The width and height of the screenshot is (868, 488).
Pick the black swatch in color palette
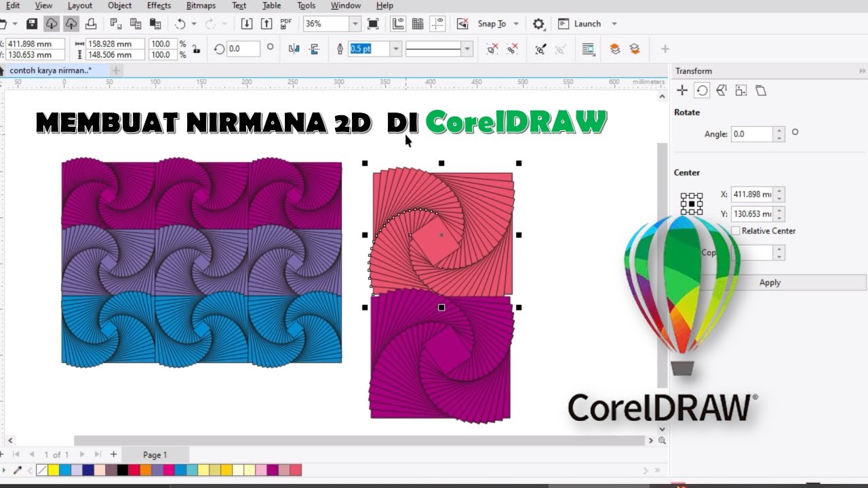coord(122,470)
